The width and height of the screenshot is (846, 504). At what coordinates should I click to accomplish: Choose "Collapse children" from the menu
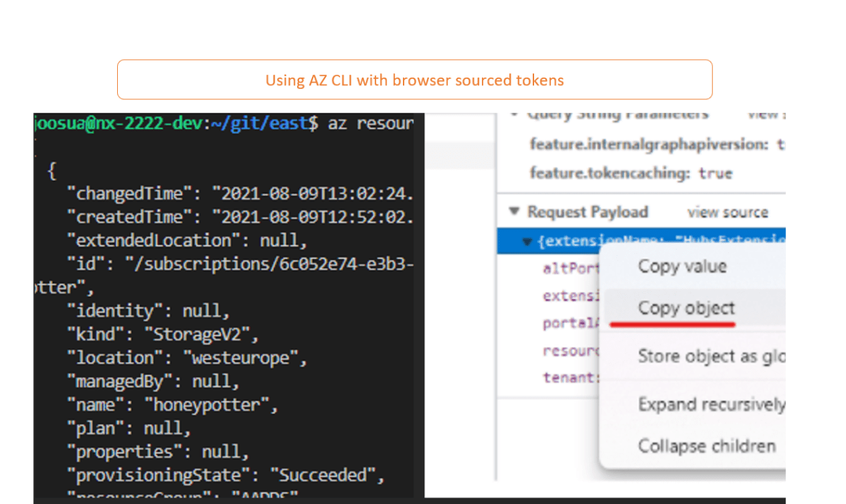pyautogui.click(x=706, y=445)
